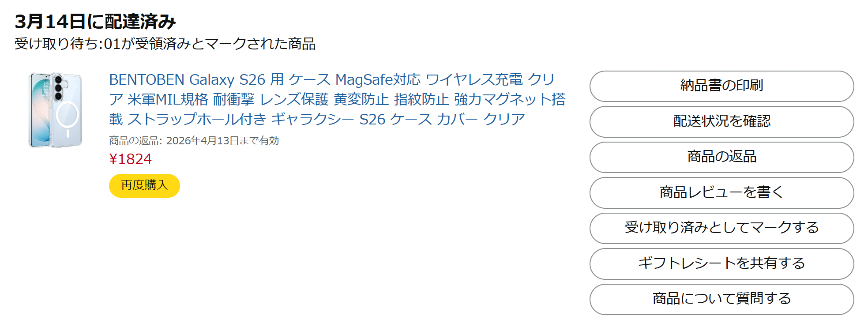Click the camera lenses in the product image
The image size is (868, 331).
58,87
